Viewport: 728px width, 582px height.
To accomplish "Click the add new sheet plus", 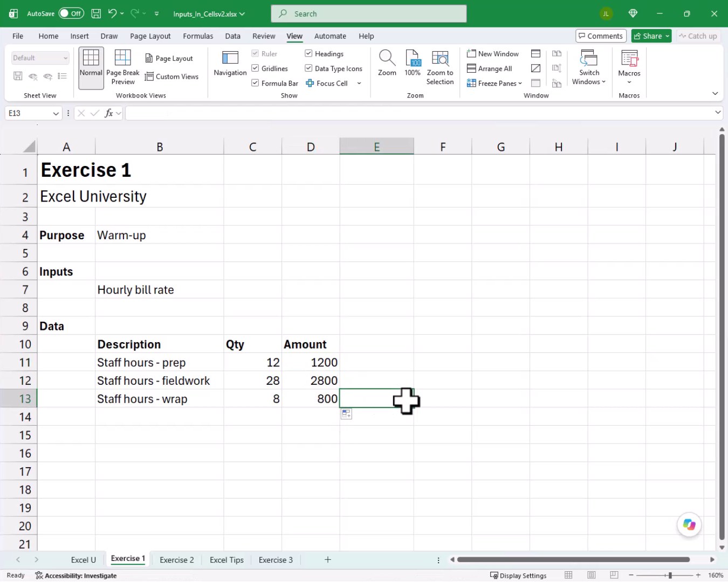I will coord(328,560).
